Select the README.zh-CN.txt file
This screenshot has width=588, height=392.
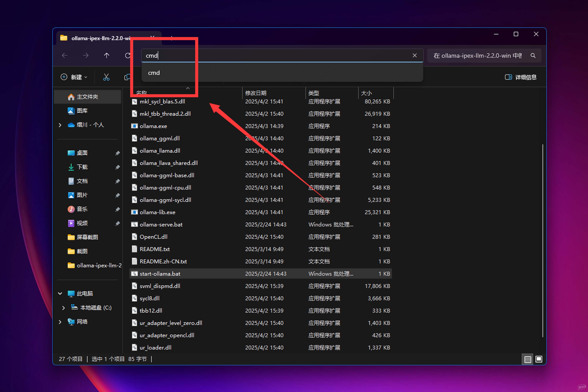261,261
